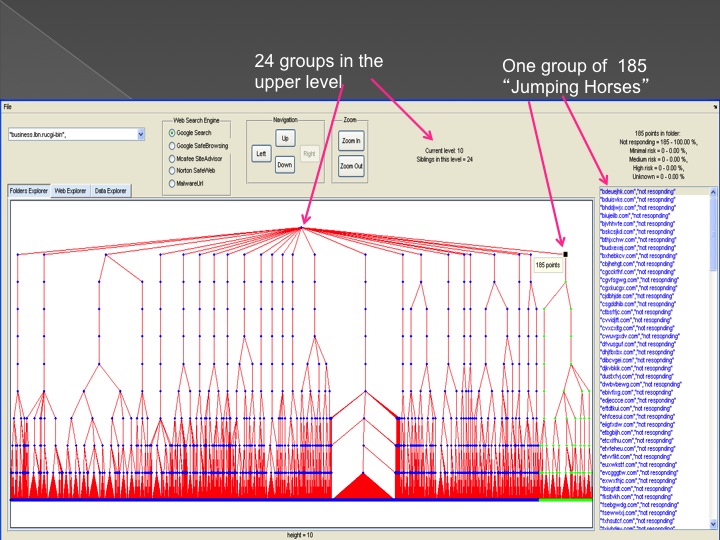Image resolution: width=720 pixels, height=540 pixels.
Task: Select the "dwbvbewg.com" list row
Action: 654,384
